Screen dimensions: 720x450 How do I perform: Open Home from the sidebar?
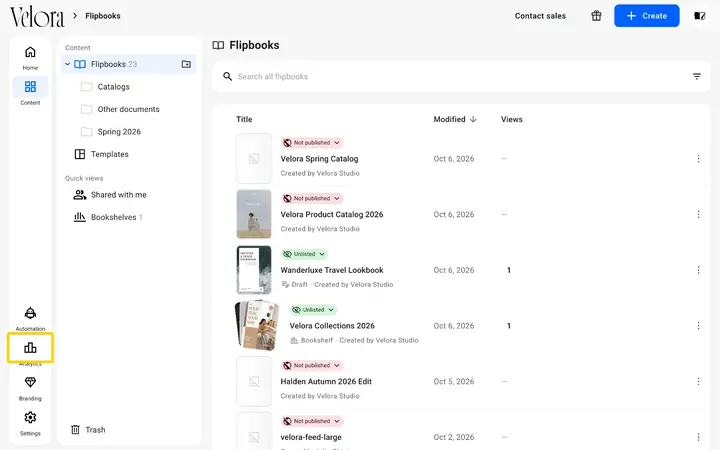[x=30, y=57]
